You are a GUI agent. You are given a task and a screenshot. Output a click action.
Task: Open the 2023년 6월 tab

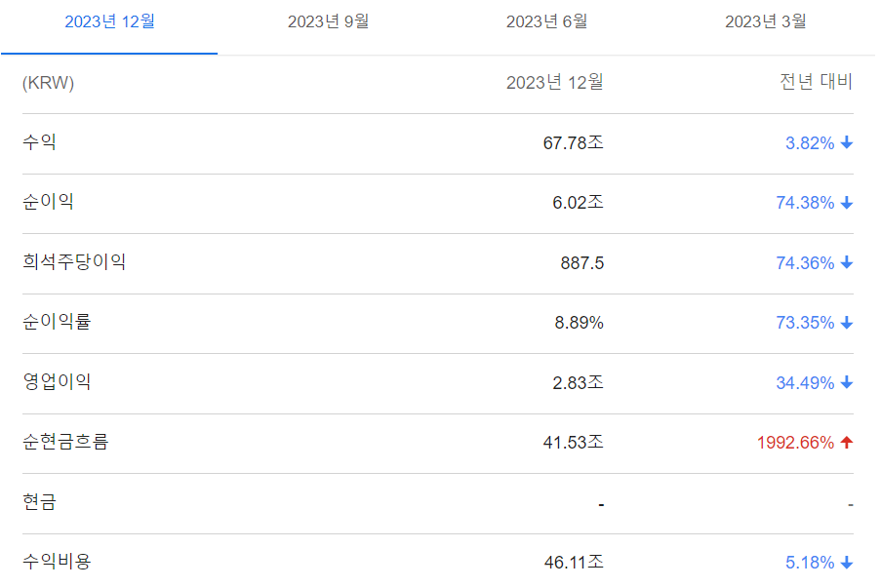546,21
